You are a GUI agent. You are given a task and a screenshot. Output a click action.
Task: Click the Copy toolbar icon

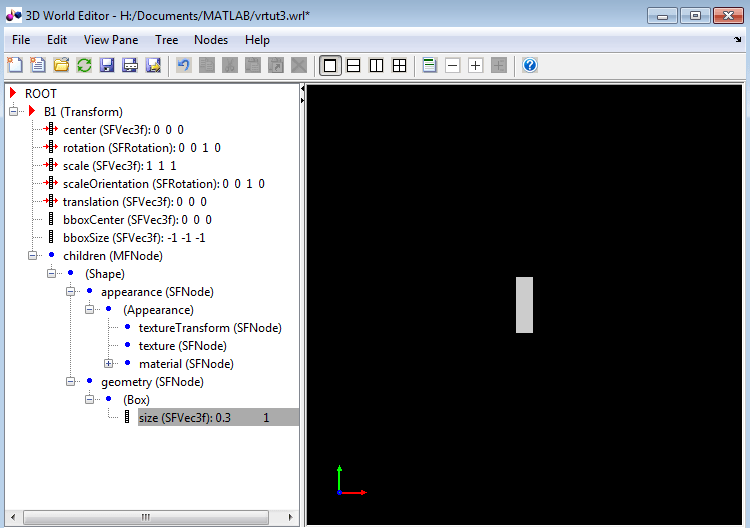(x=207, y=65)
